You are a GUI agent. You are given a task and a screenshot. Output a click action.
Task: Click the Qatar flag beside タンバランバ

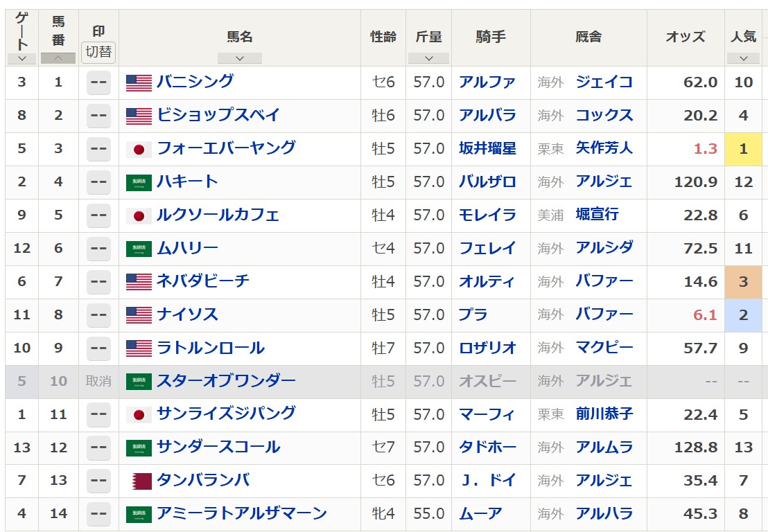139,481
